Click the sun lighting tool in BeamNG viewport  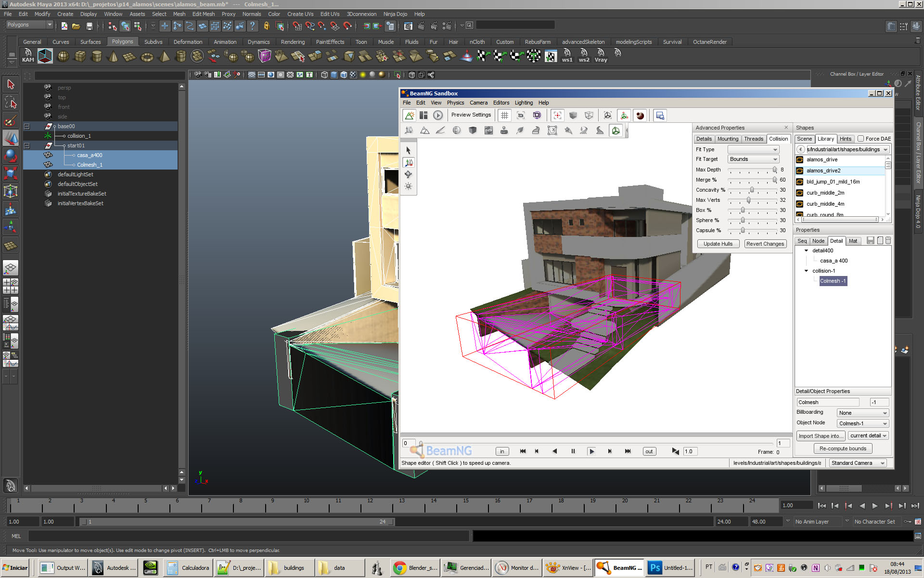pos(409,186)
